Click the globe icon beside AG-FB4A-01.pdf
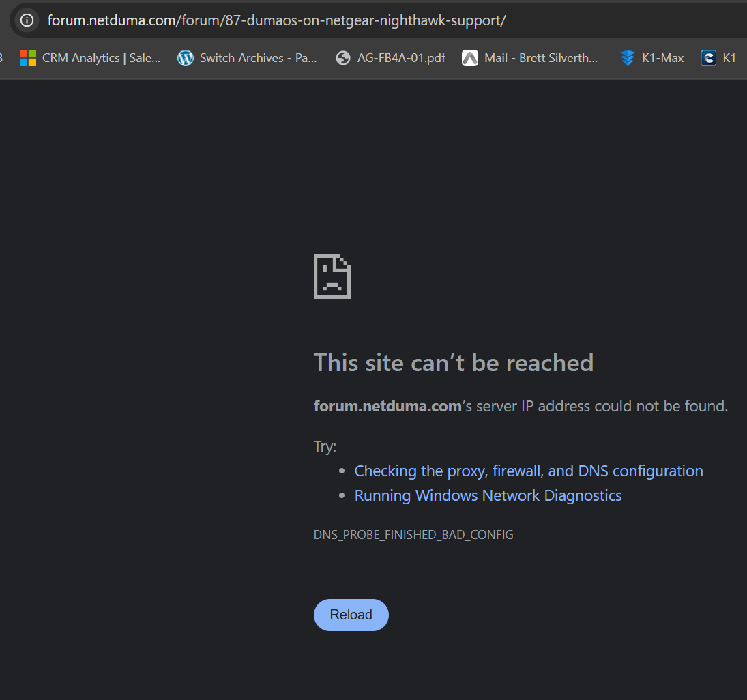Screen dimensions: 747x700 pos(343,58)
